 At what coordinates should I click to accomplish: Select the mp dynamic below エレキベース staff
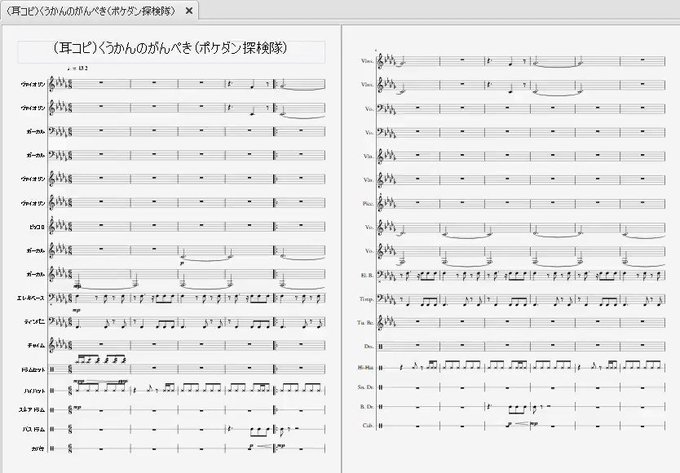tap(77, 310)
